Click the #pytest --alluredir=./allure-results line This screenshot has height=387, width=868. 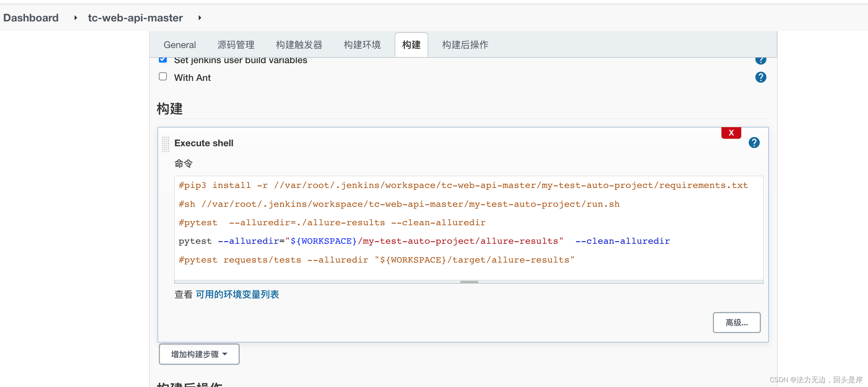coord(332,223)
